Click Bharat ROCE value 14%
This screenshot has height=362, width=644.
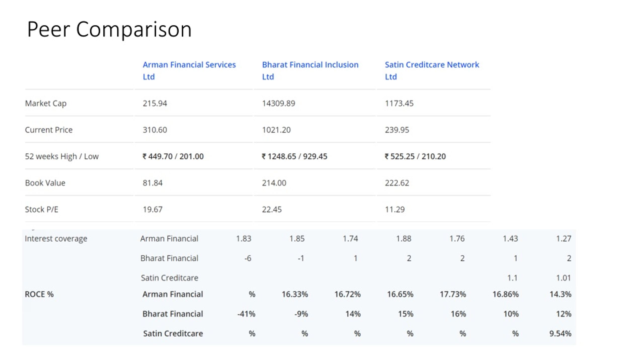pyautogui.click(x=353, y=314)
